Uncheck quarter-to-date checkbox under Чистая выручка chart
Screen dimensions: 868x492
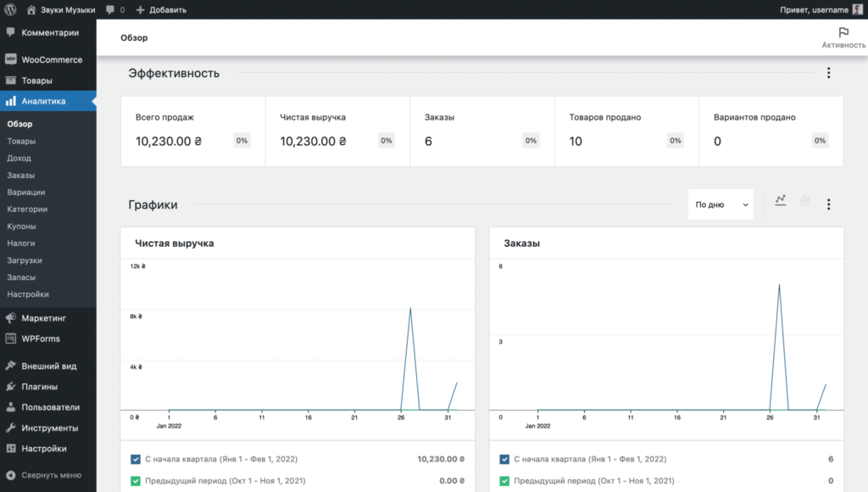136,459
